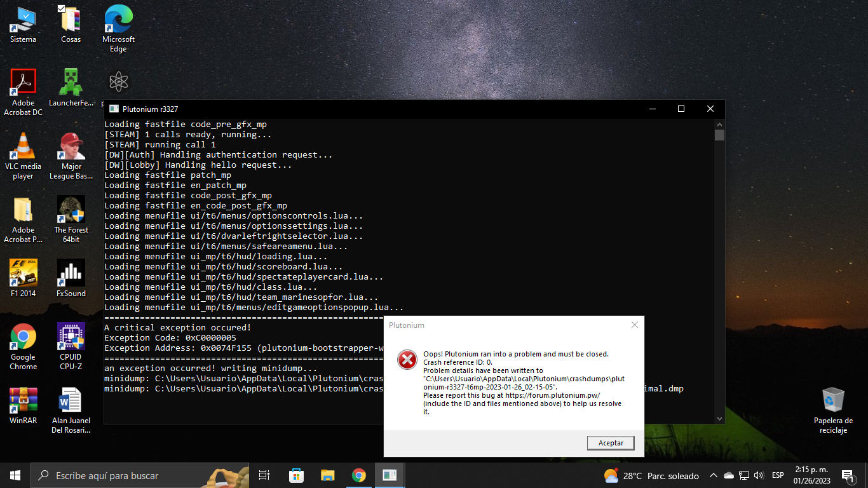Open the volume speaker tray icon
868x488 pixels.
tap(758, 475)
